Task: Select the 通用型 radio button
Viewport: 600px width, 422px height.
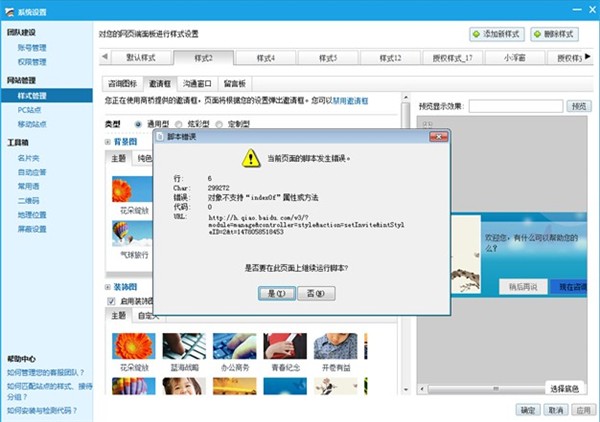Action: tap(138, 124)
